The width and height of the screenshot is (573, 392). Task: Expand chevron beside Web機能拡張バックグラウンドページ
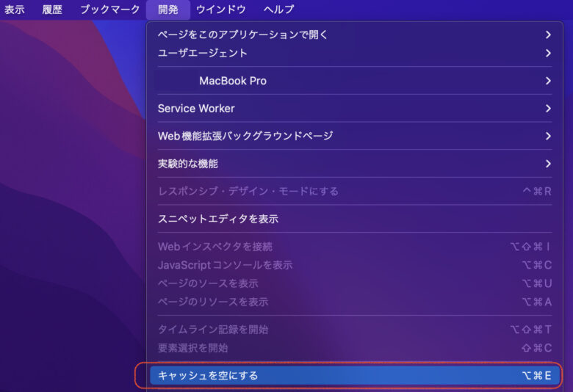point(548,136)
